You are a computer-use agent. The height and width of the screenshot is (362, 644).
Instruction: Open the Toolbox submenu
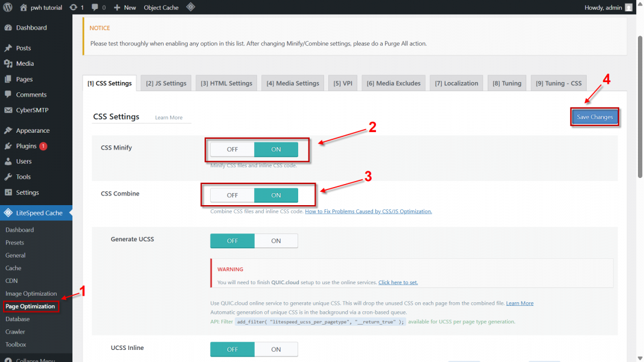click(16, 345)
